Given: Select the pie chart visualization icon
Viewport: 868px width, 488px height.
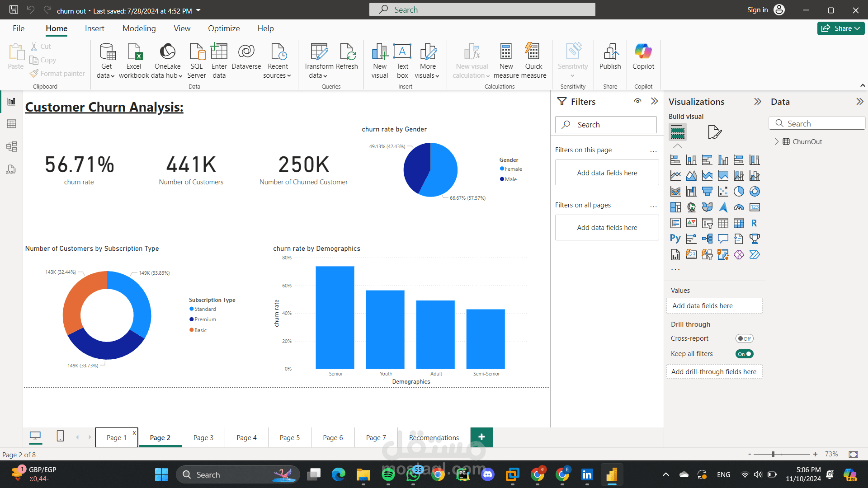Looking at the screenshot, I should [739, 192].
